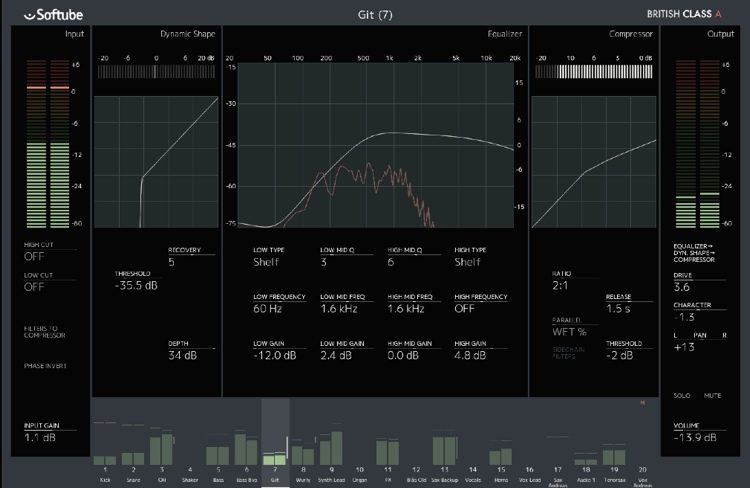Toggle the Low Cut filter OFF value
Screen dimensions: 750x488
pos(34,287)
